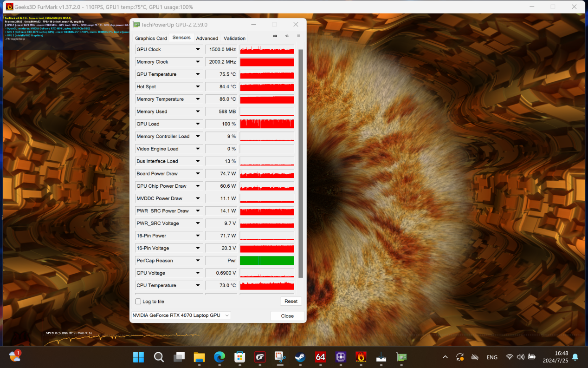Screen dimensions: 588x368
Task: Open taskbar Search
Action: [x=159, y=357]
